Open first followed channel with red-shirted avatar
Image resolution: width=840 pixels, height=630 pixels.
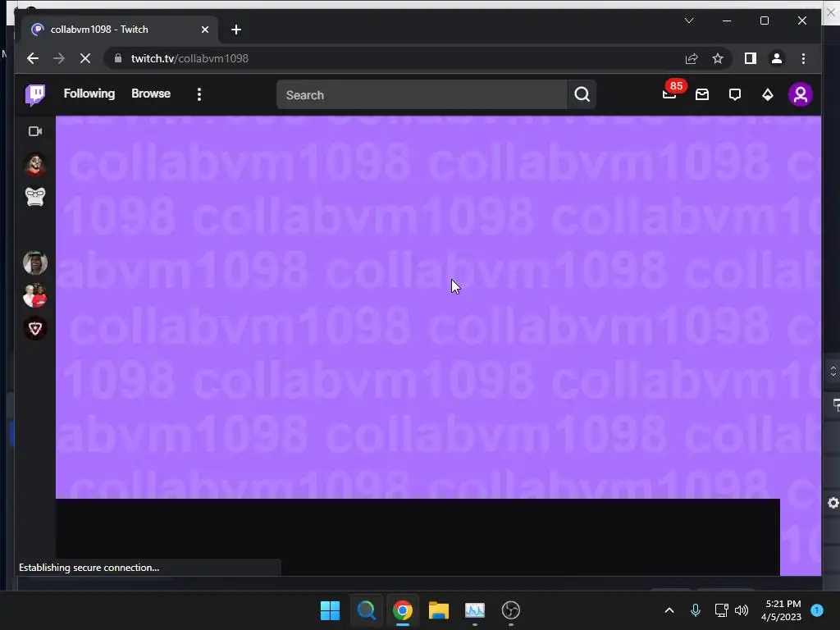click(35, 164)
